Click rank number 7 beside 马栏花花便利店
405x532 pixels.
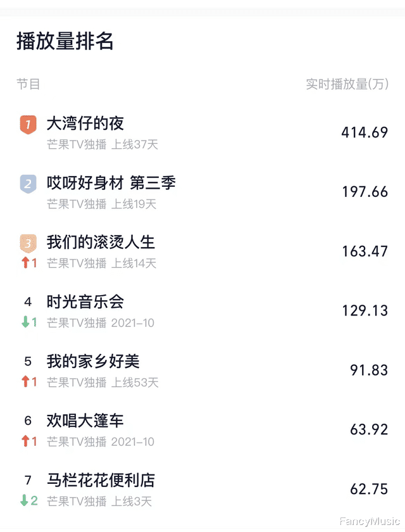[x=28, y=481]
